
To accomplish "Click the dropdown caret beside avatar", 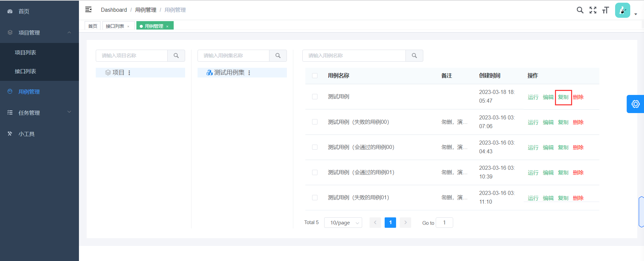I will tap(636, 14).
